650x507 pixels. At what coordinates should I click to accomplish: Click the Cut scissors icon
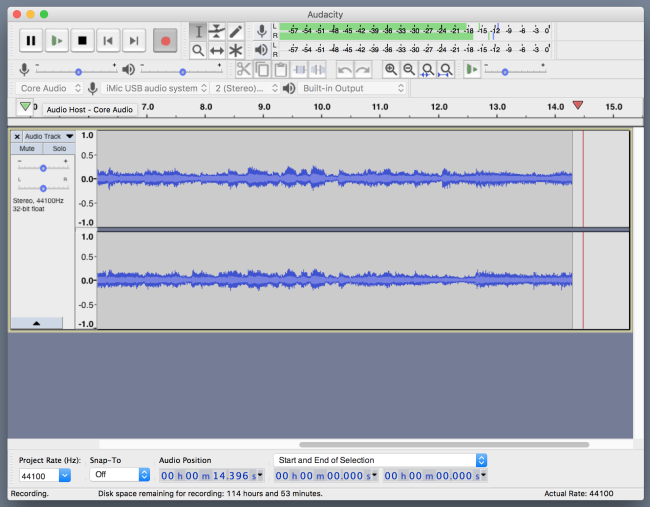(x=244, y=70)
